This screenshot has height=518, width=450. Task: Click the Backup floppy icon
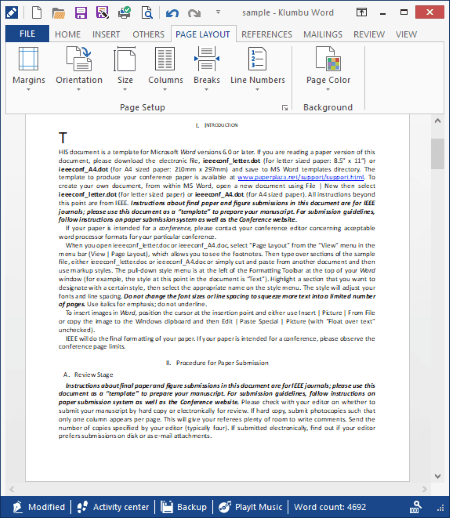(x=167, y=507)
